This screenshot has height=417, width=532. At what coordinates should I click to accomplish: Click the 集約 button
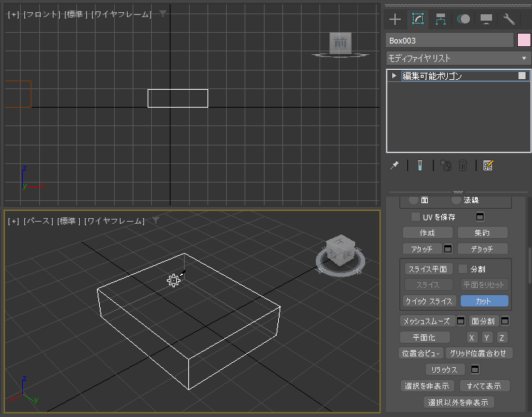(x=483, y=233)
